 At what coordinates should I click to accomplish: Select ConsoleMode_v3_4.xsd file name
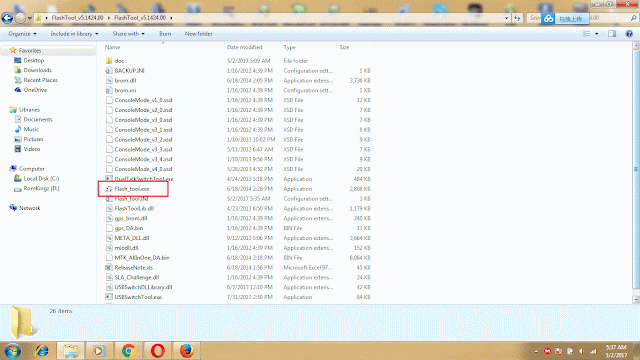click(143, 159)
